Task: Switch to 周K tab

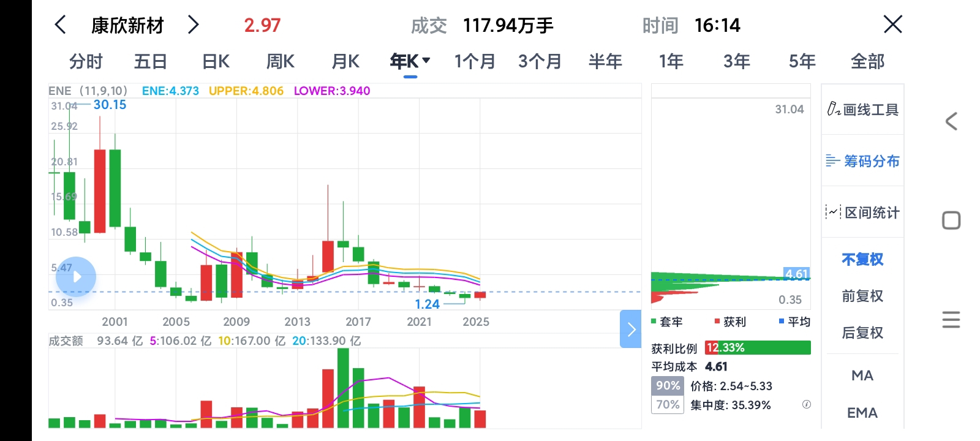Action: [281, 61]
